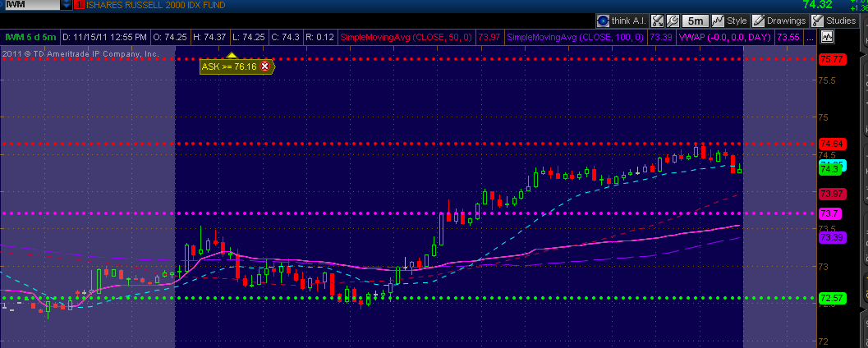Open the think A.I. tool
This screenshot has width=868, height=348.
(x=621, y=21)
